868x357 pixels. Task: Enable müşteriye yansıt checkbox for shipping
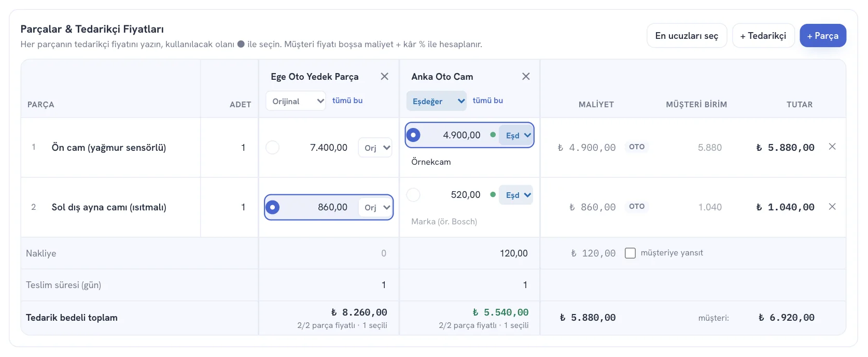pos(630,253)
